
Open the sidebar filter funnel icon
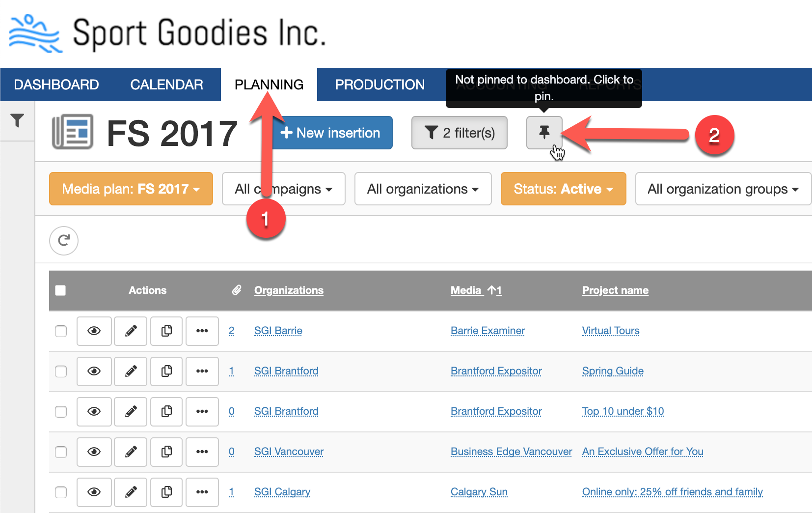[x=17, y=120]
